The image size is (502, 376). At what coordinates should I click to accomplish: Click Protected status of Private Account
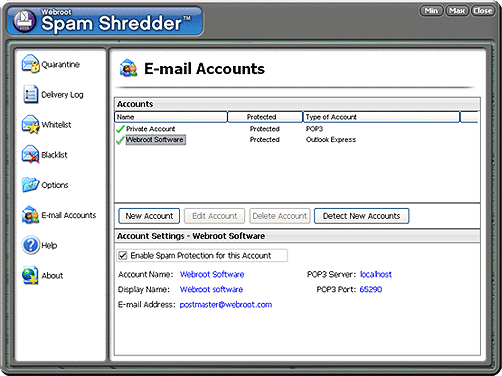(265, 129)
